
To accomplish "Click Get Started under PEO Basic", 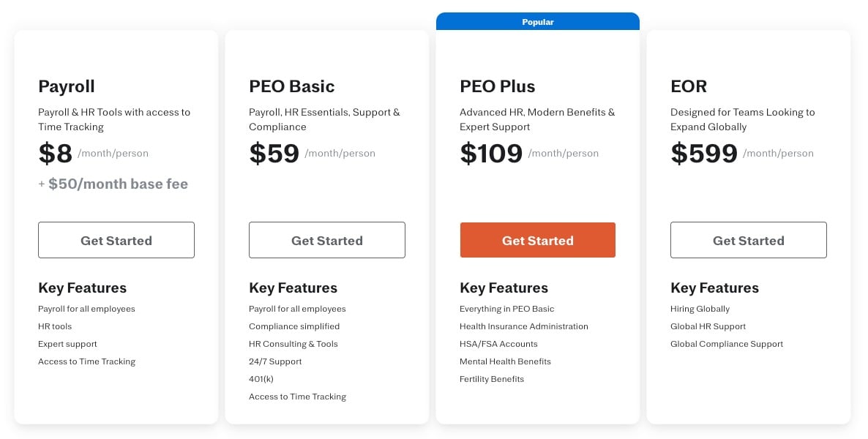I will coord(326,240).
